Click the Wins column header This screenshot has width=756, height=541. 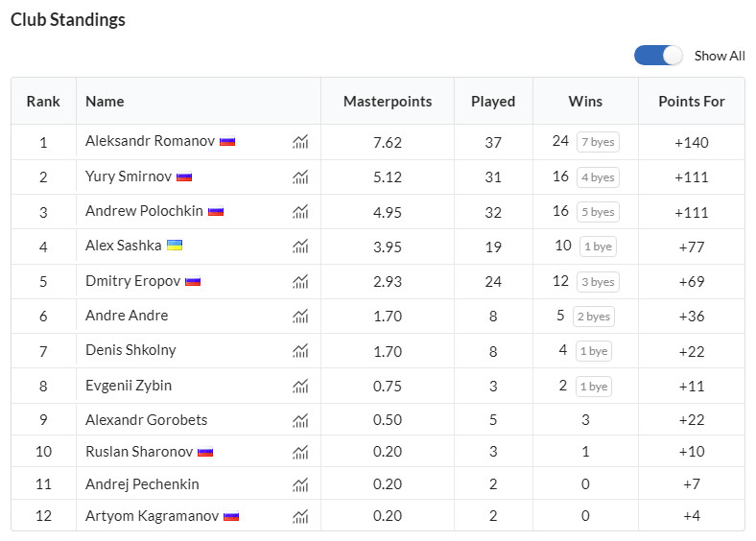[585, 102]
